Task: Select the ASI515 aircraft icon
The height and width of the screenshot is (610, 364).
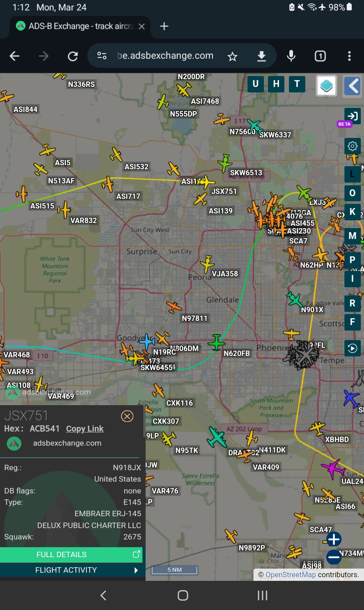Action: [x=22, y=194]
